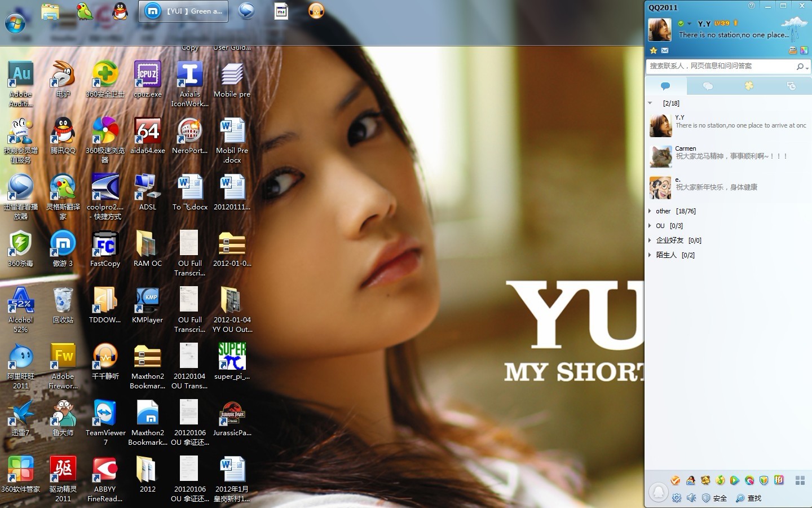Viewport: 812px width, 508px height.
Task: Open the QQ Pet hamster icon
Action: (705, 480)
